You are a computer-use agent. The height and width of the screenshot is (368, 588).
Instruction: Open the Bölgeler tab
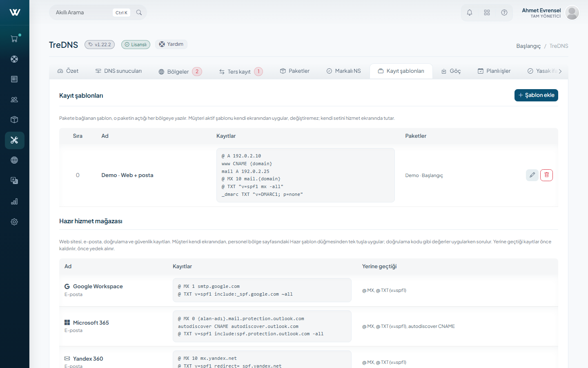pyautogui.click(x=180, y=72)
